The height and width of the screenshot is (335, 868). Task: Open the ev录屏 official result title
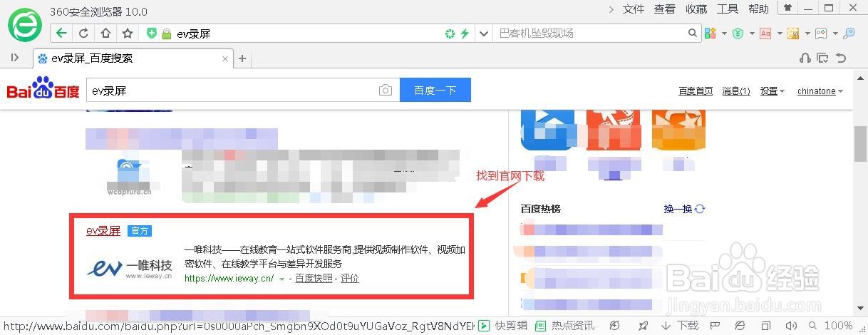tap(103, 230)
